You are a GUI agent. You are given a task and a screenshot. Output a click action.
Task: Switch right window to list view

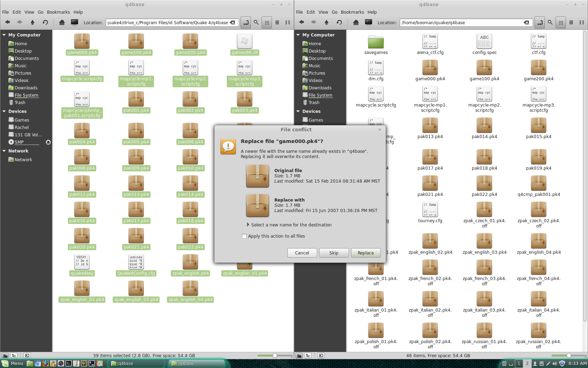point(571,22)
